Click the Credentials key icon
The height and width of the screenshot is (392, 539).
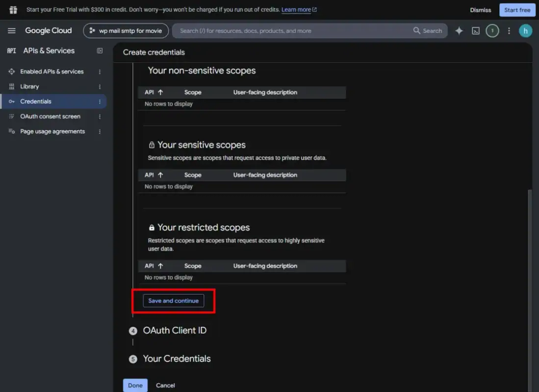pyautogui.click(x=12, y=101)
